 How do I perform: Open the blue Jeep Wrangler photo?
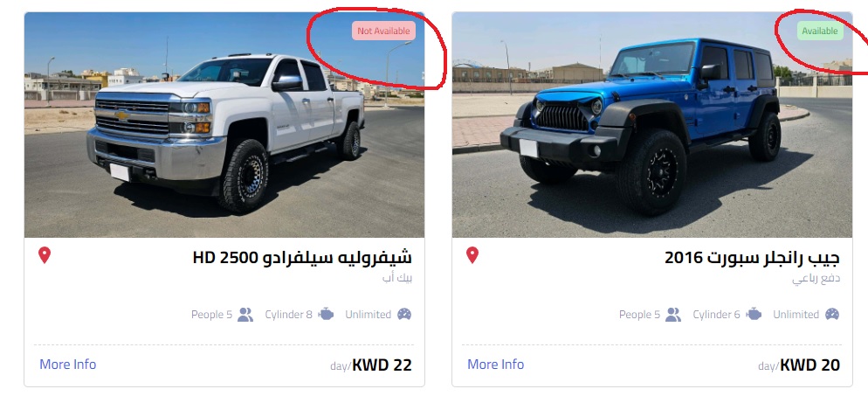pos(652,125)
